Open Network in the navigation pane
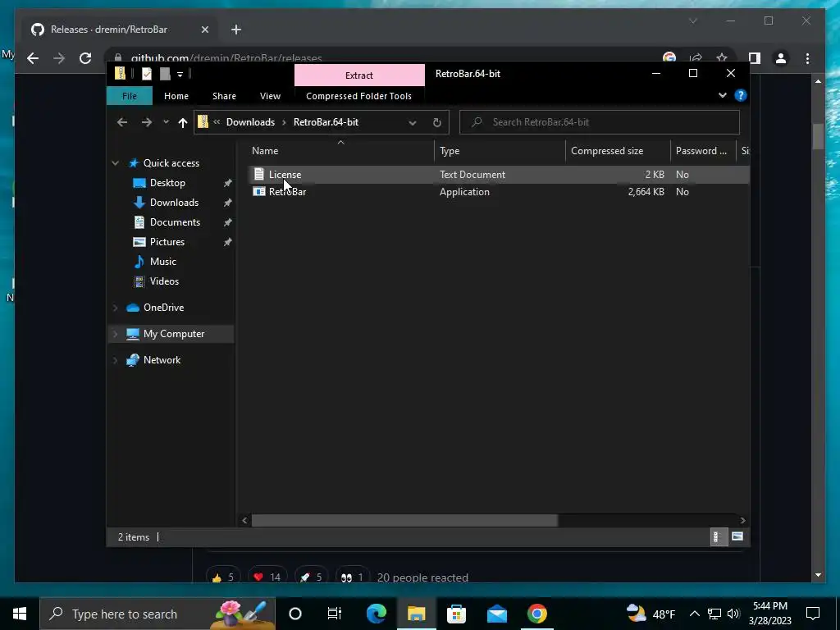 tap(162, 360)
